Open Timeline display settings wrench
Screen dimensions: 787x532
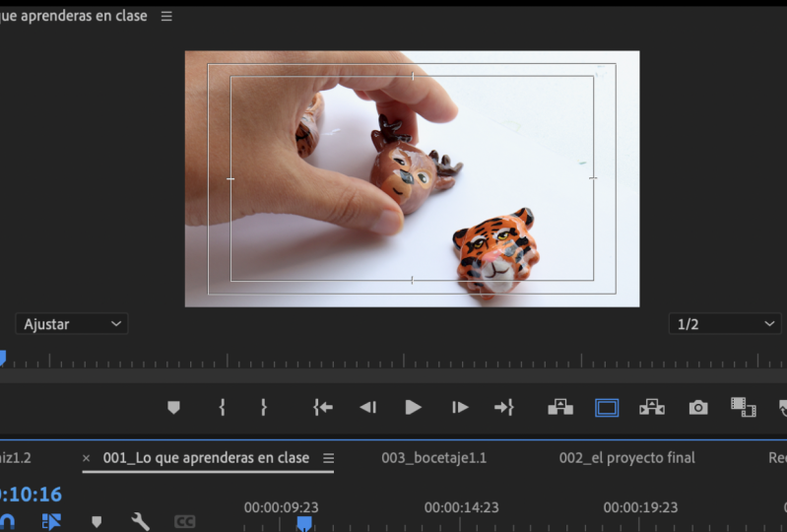click(141, 521)
